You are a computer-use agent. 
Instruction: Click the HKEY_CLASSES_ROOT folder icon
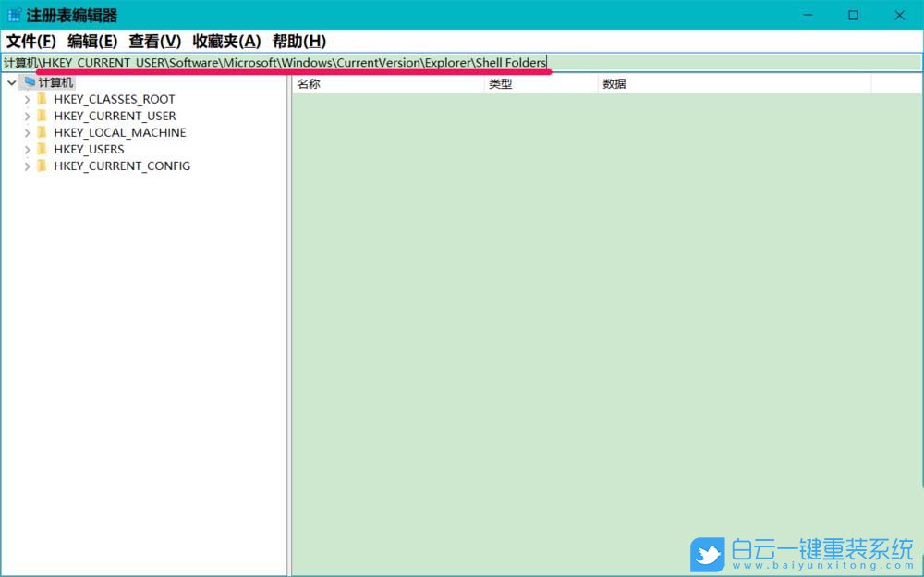point(43,99)
